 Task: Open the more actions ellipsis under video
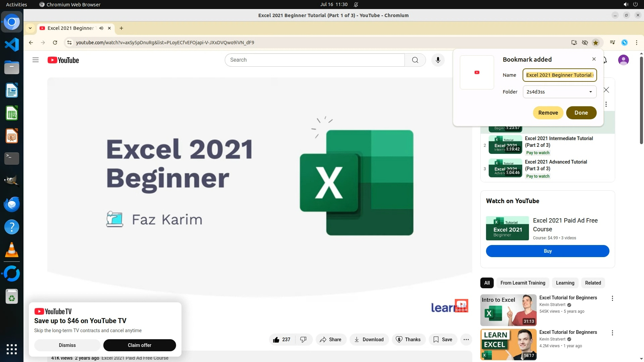point(466,340)
